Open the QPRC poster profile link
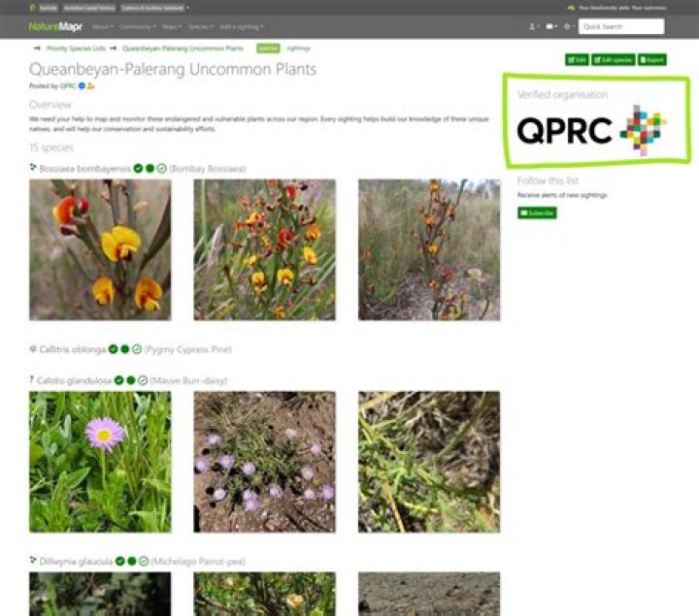Screen dimensions: 699x616 (68, 86)
